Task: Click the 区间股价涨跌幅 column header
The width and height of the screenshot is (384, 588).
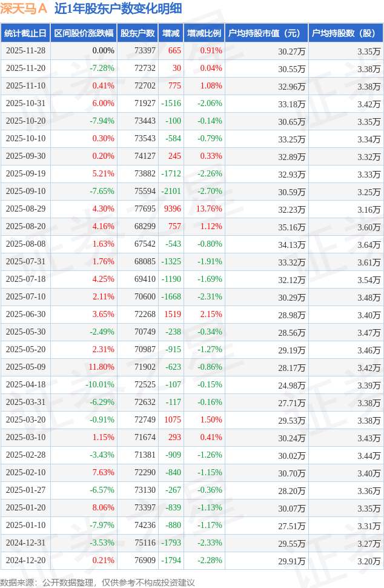Action: pyautogui.click(x=83, y=33)
